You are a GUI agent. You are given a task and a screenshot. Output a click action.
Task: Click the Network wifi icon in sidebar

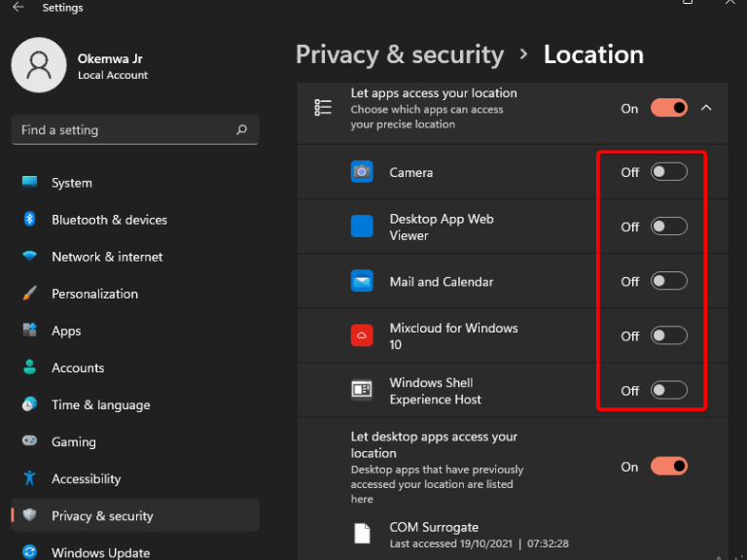29,257
